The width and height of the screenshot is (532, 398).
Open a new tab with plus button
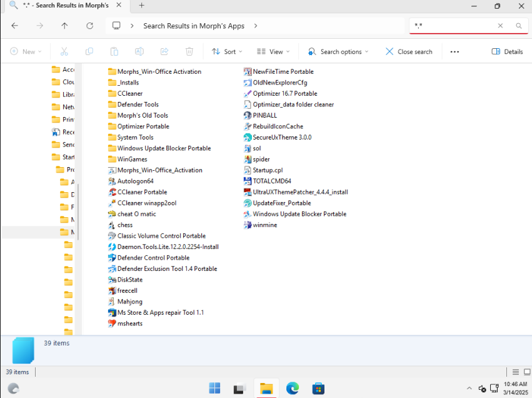pyautogui.click(x=141, y=6)
